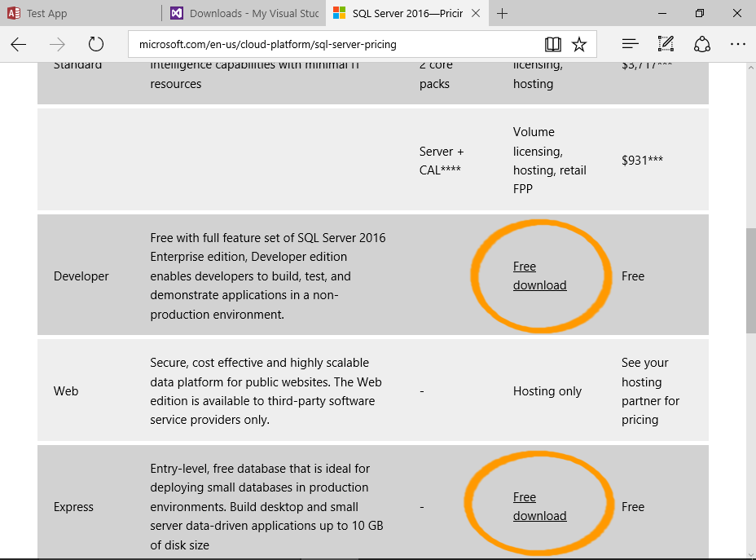Viewport: 756px width, 560px height.
Task: Click Free download link for Express edition
Action: (x=539, y=506)
